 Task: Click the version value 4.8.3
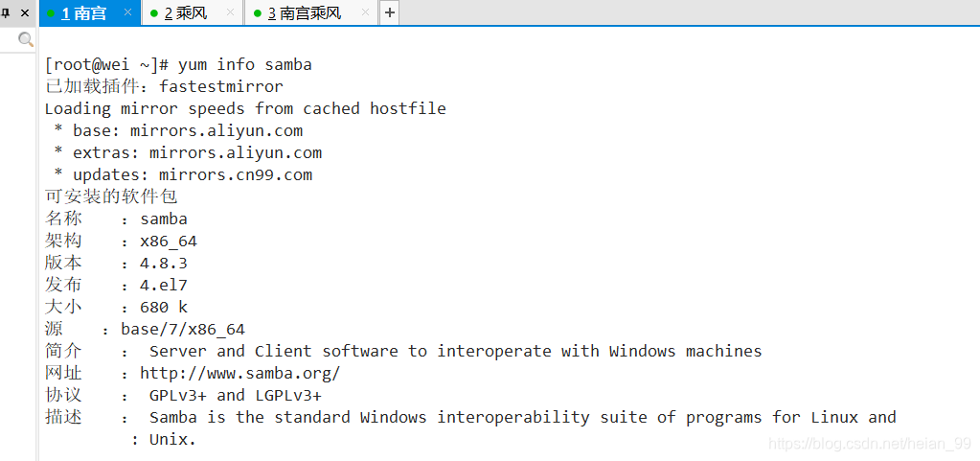pyautogui.click(x=164, y=263)
